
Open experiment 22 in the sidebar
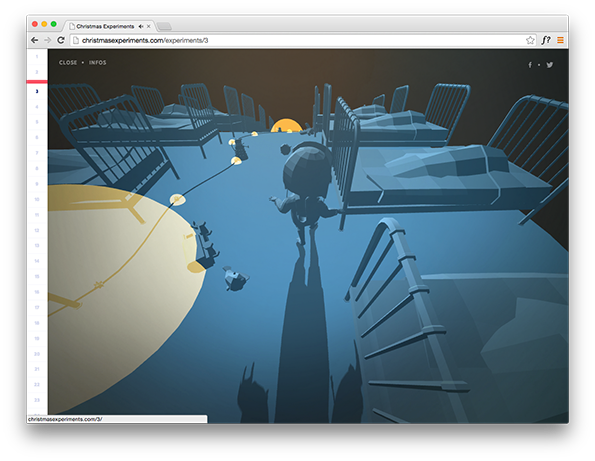[37, 385]
